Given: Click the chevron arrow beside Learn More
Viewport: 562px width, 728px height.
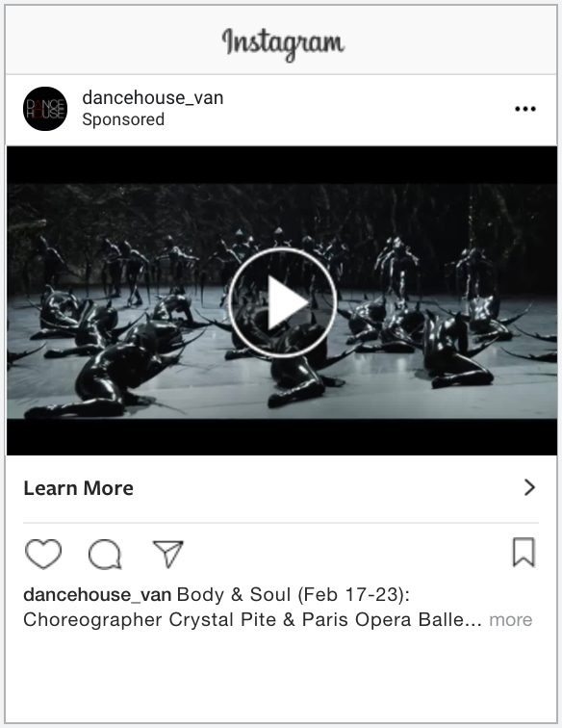Looking at the screenshot, I should click(x=529, y=487).
